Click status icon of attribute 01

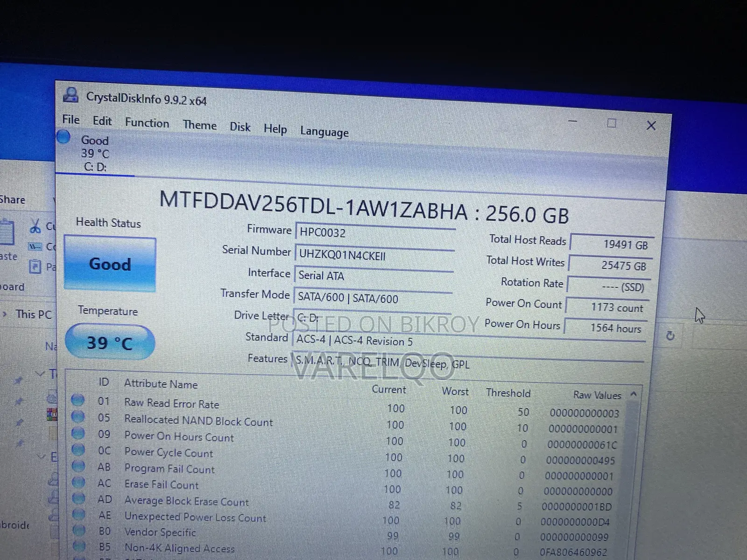78,400
